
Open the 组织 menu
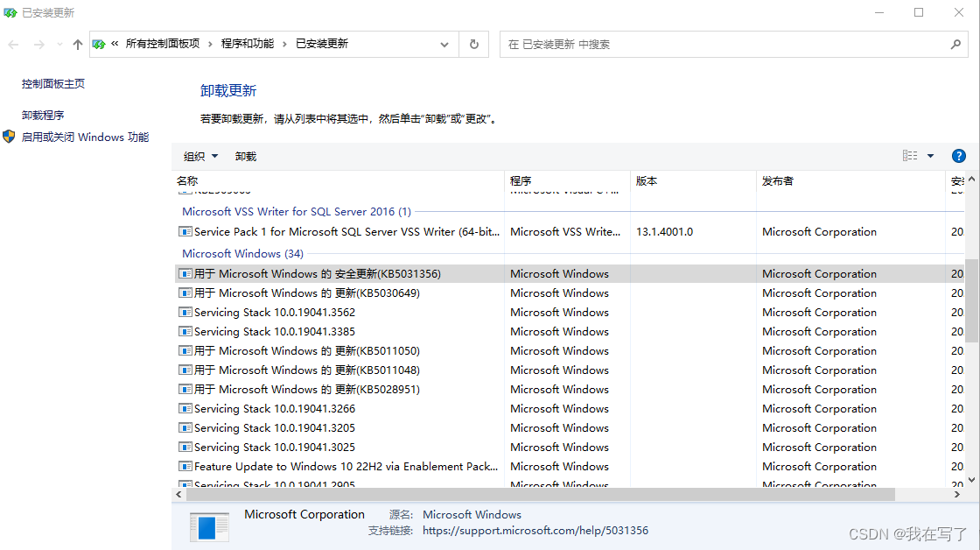coord(200,157)
